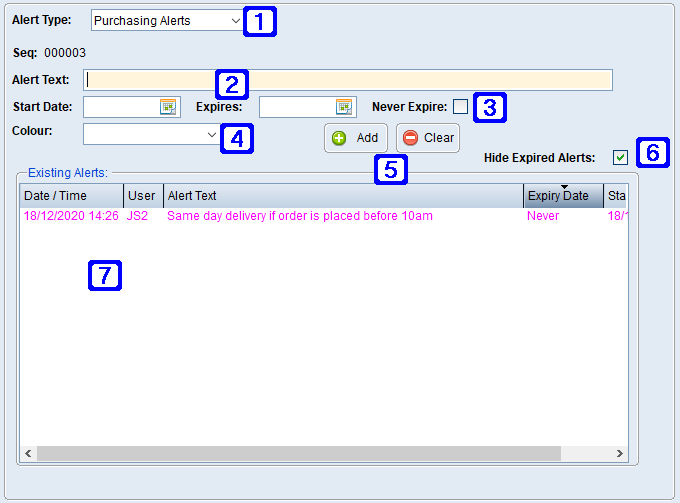
Task: Click the green plus Add icon
Action: point(340,138)
